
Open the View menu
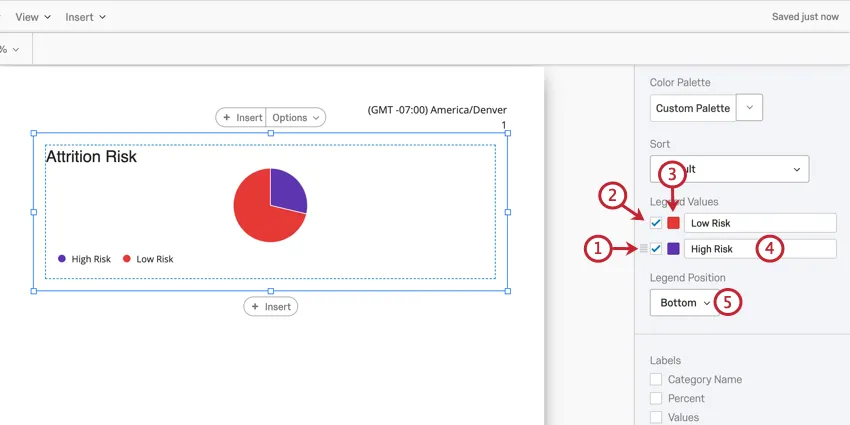(33, 17)
